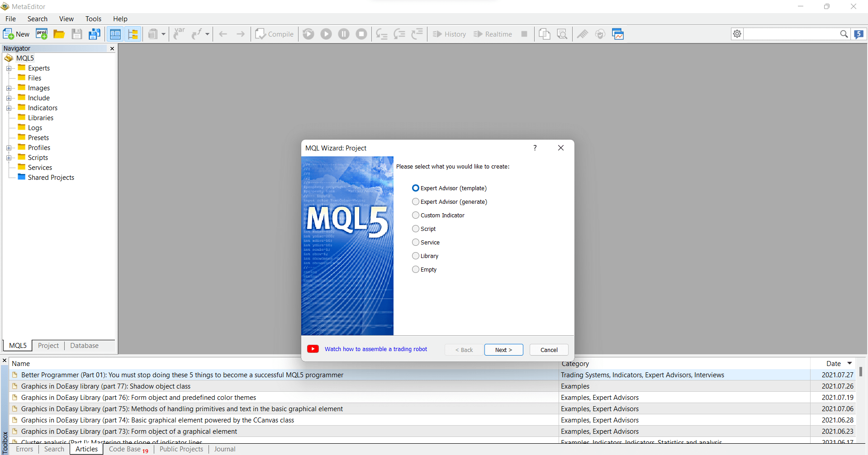Open the trading terminal chart icon
Screen dimensions: 868x455
pyautogui.click(x=618, y=34)
